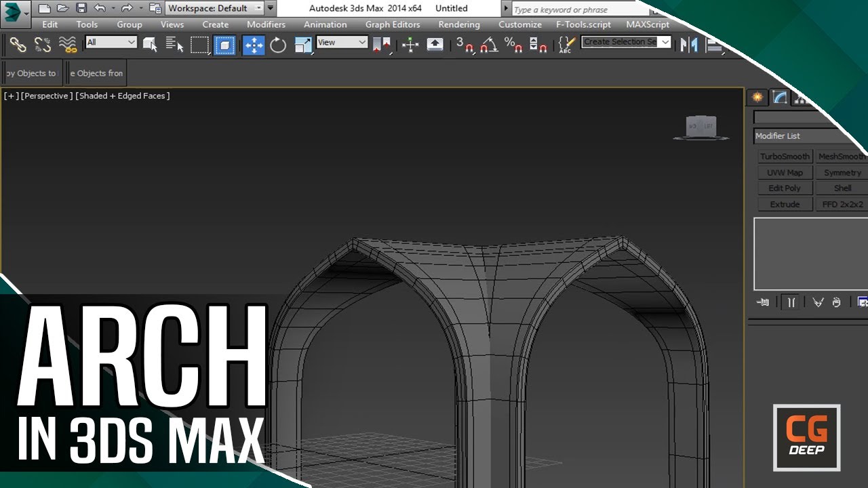Activate the Select and Scale tool

click(x=303, y=45)
